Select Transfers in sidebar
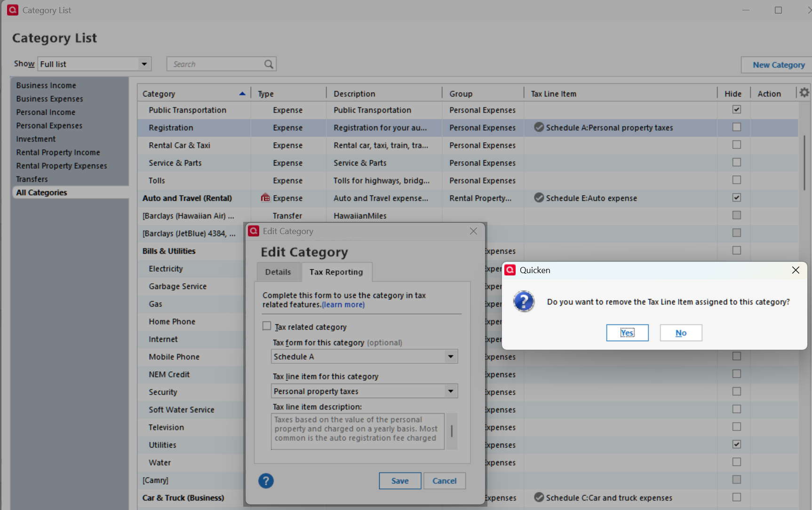 [x=32, y=179]
